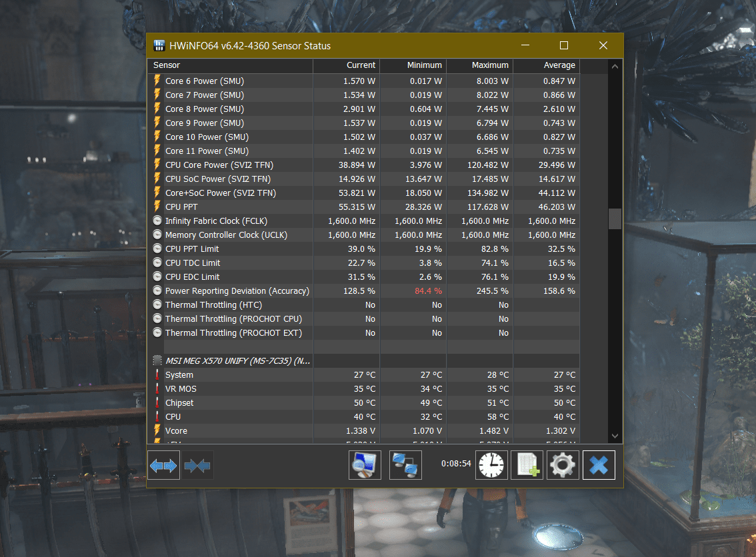The width and height of the screenshot is (756, 557).
Task: Click the expand columns arrows button
Action: pyautogui.click(x=163, y=466)
